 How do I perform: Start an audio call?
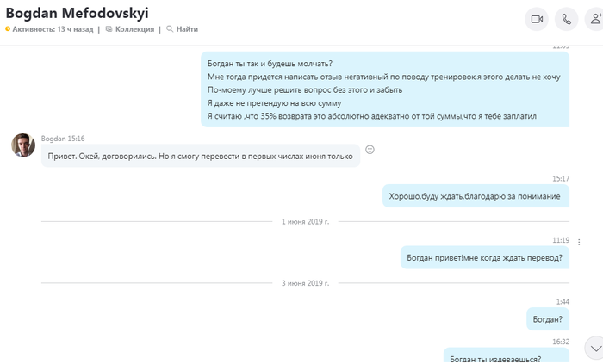[x=566, y=19]
